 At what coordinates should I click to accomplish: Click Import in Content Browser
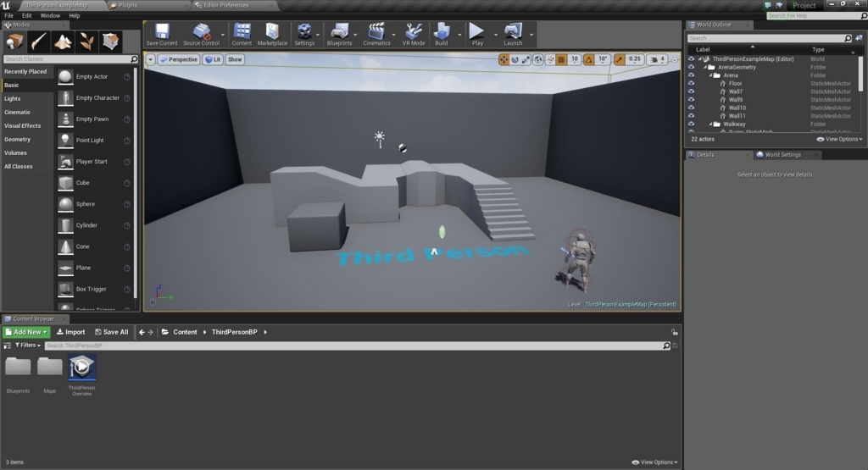coord(71,332)
